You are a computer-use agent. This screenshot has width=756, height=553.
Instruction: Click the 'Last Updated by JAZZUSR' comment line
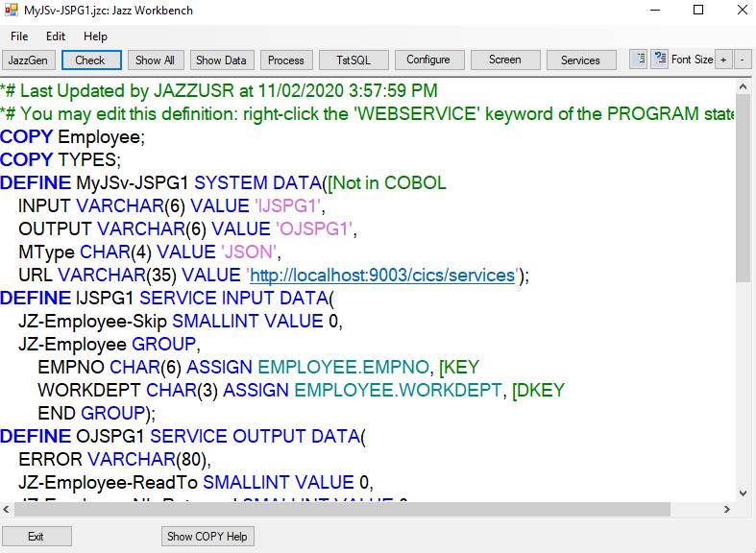(219, 90)
